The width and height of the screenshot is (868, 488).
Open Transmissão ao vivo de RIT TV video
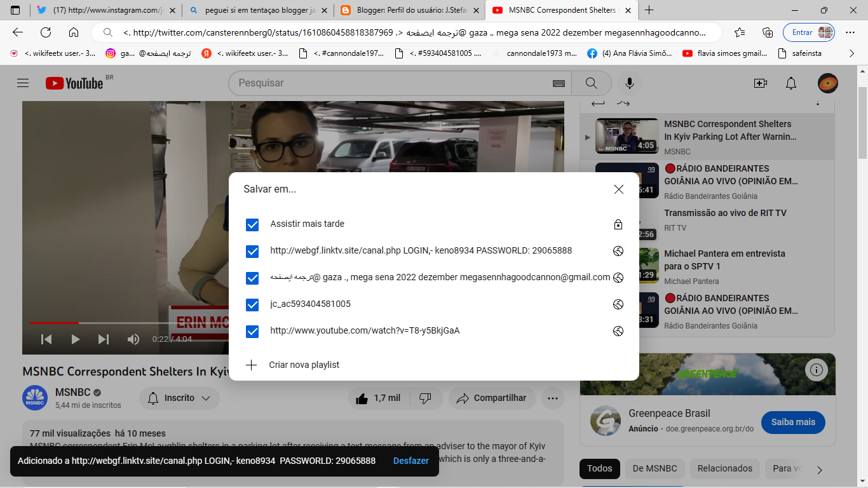tap(725, 213)
